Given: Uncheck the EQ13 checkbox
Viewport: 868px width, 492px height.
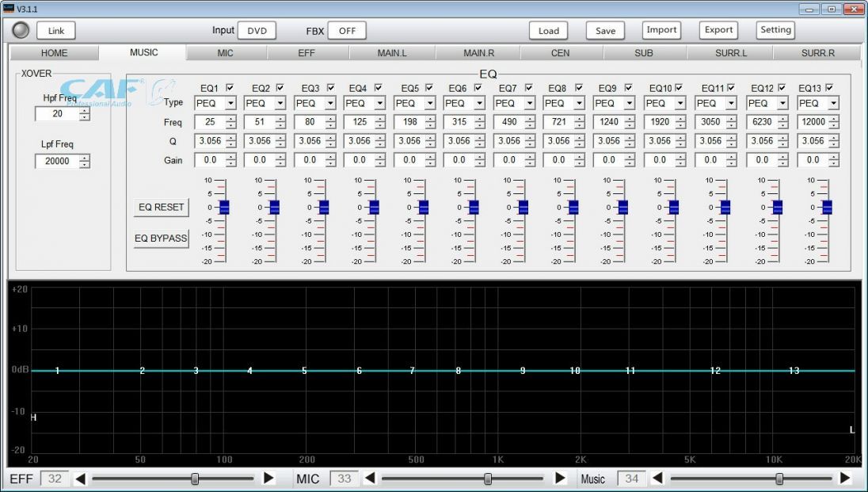Looking at the screenshot, I should 829,87.
